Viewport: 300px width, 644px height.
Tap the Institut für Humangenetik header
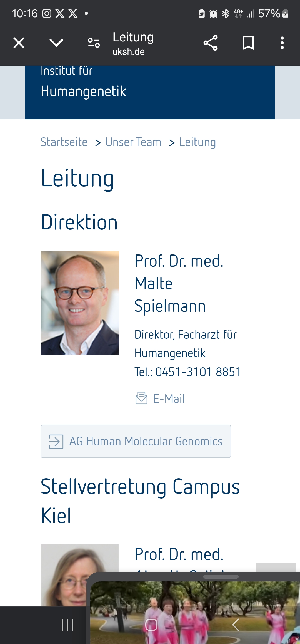[x=83, y=83]
